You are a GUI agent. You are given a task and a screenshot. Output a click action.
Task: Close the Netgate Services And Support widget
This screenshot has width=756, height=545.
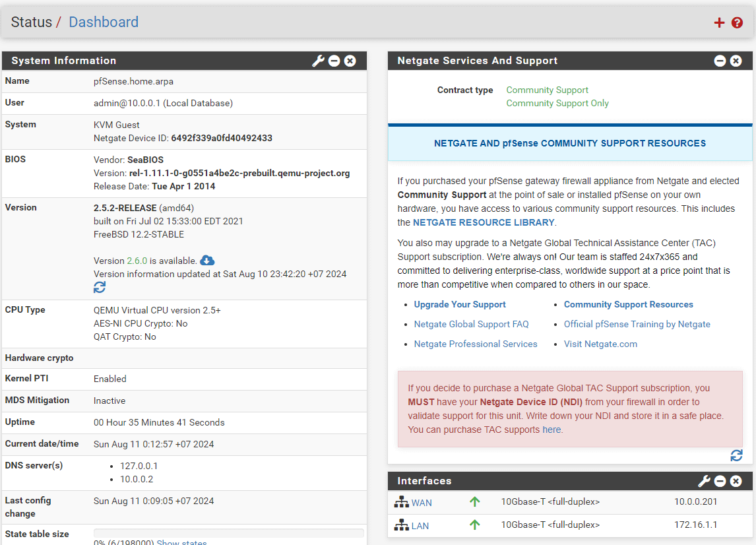[x=736, y=61]
